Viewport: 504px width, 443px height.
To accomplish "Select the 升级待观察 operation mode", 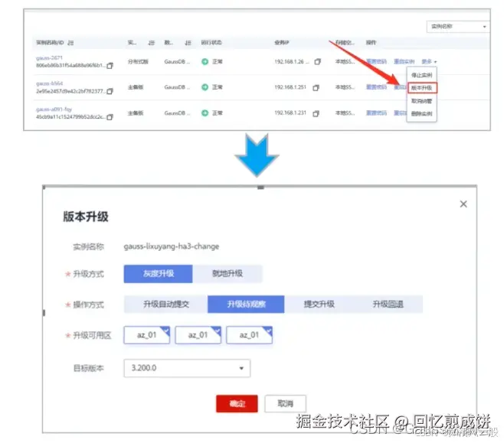I will (246, 305).
